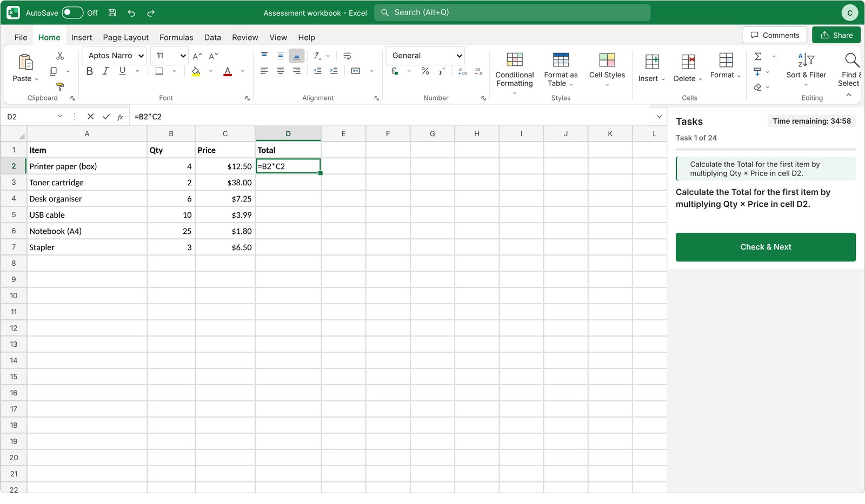Decrease font size icon
This screenshot has height=504, width=865.
tap(214, 56)
